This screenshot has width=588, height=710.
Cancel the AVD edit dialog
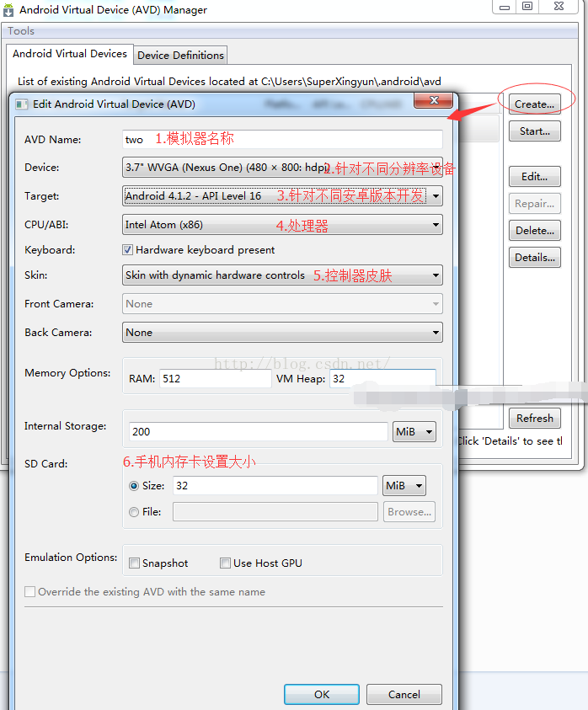[404, 695]
